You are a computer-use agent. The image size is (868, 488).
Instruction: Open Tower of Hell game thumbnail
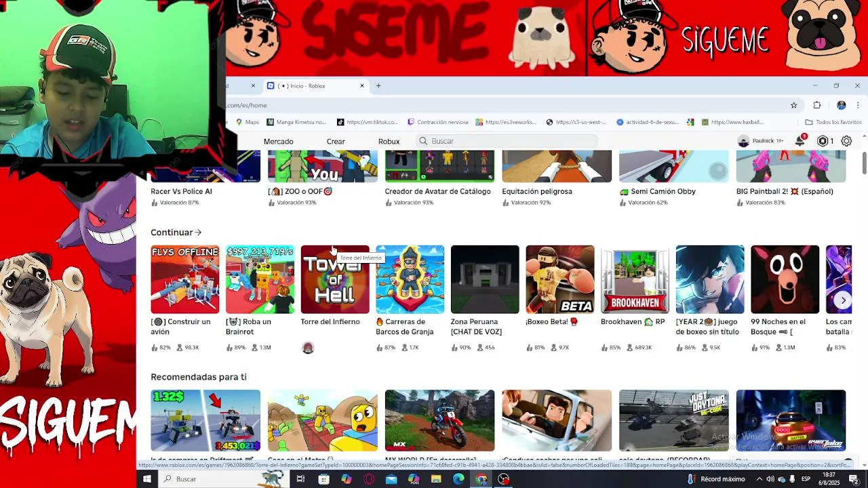[x=335, y=279]
